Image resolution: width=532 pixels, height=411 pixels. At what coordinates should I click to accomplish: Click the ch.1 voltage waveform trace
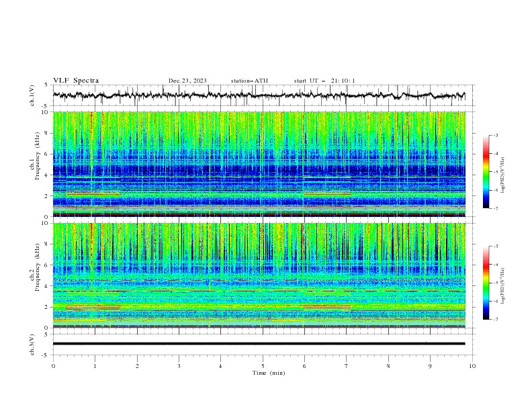pyautogui.click(x=259, y=95)
